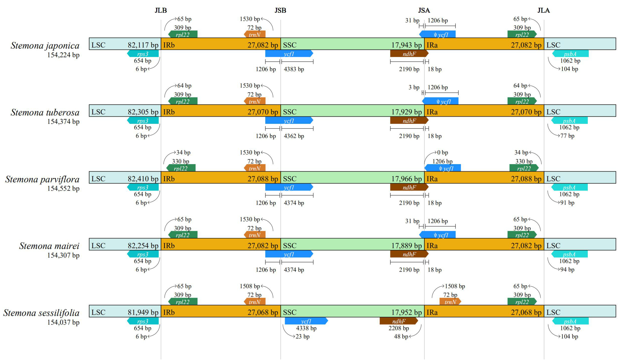Click genome size 154,224 bp
623x364 pixels.
coord(63,55)
